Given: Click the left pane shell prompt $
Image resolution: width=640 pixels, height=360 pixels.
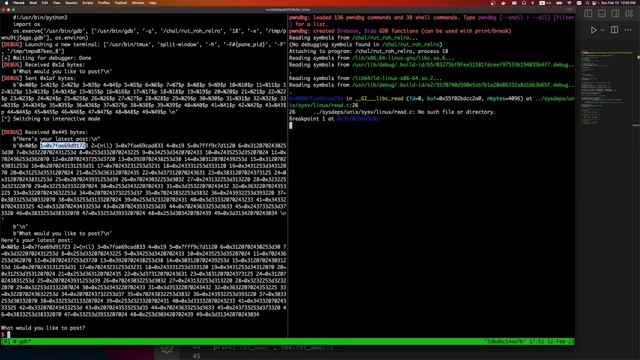Looking at the screenshot, I should [2, 334].
